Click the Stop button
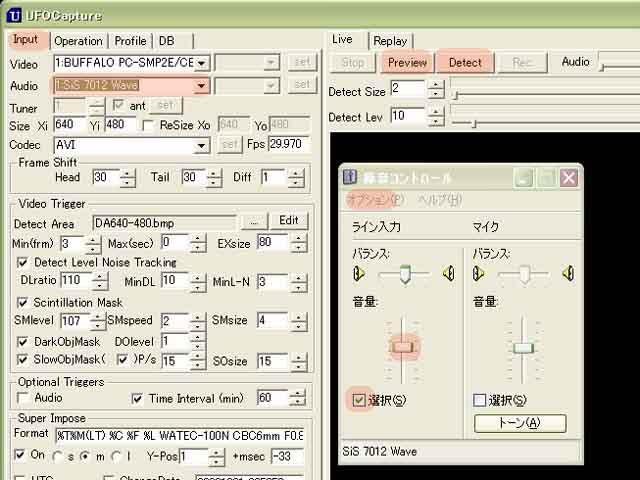This screenshot has width=640, height=480. [353, 63]
